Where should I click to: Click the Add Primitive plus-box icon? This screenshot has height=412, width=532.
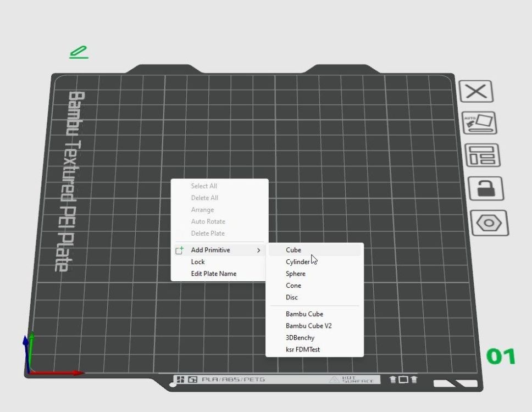[x=180, y=250]
